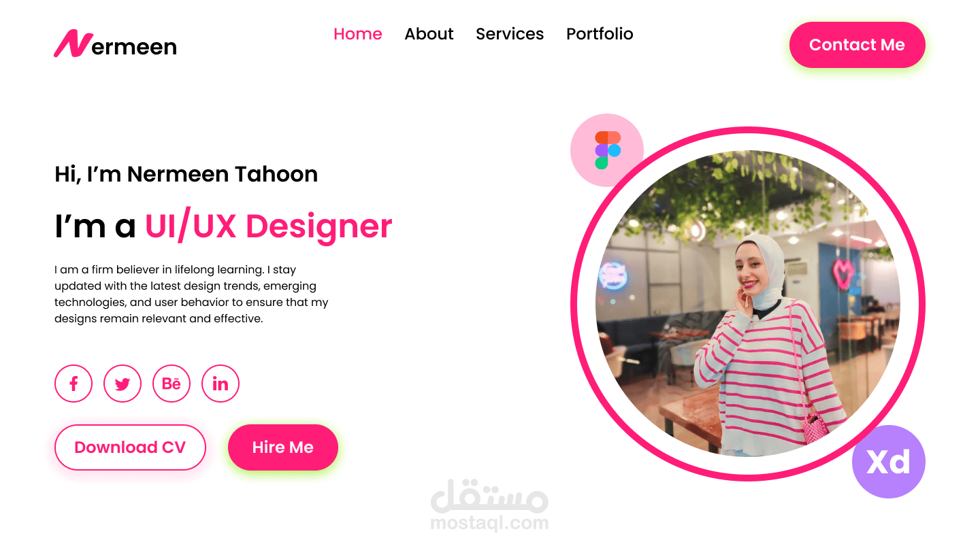Viewport: 980px width, 544px height.
Task: Click the circular profile photo
Action: [748, 303]
